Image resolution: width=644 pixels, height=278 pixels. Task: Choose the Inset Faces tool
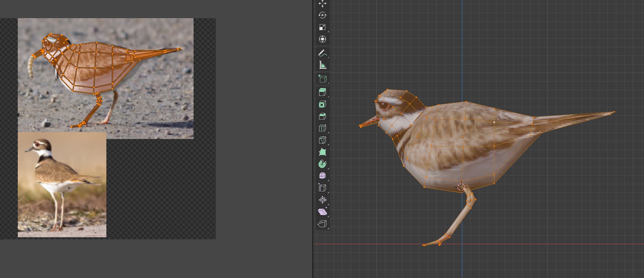322,104
